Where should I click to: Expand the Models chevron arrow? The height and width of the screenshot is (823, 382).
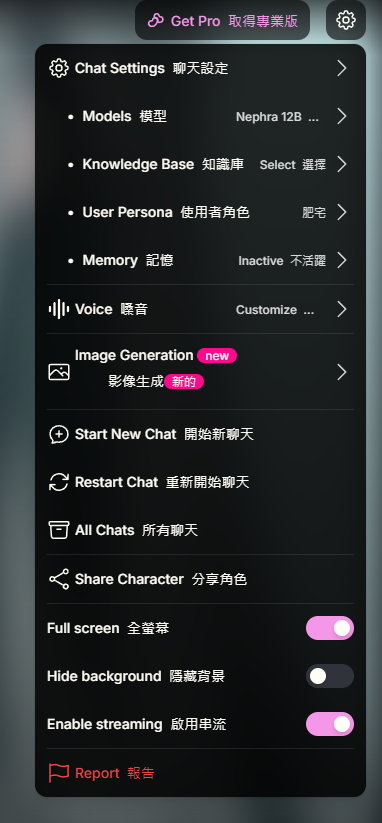point(342,117)
